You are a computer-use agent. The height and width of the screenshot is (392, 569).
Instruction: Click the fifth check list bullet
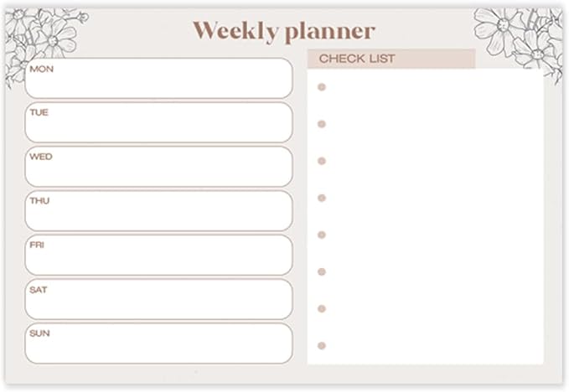[322, 235]
